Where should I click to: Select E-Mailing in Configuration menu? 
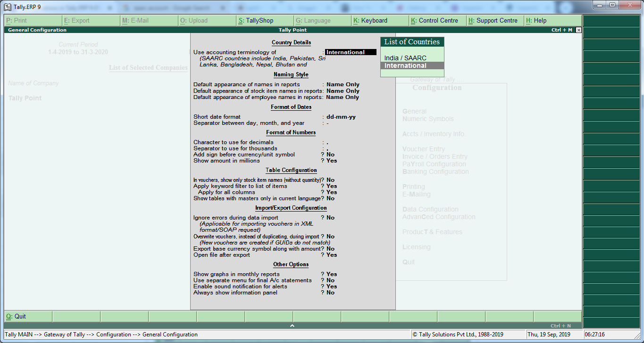pos(417,195)
